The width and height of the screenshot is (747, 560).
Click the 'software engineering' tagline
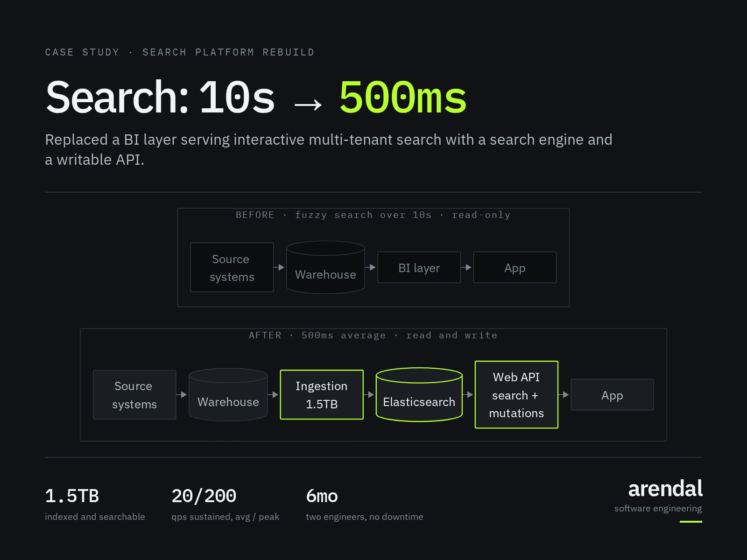coord(658,508)
